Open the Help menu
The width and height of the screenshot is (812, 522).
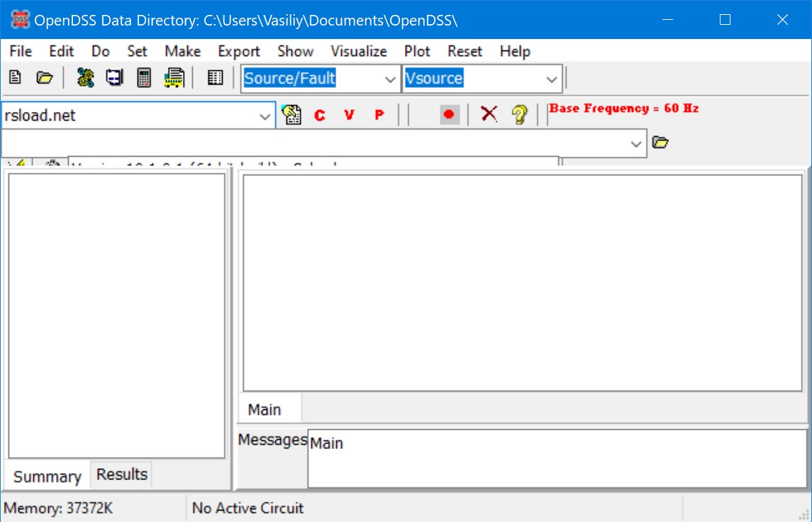click(515, 51)
